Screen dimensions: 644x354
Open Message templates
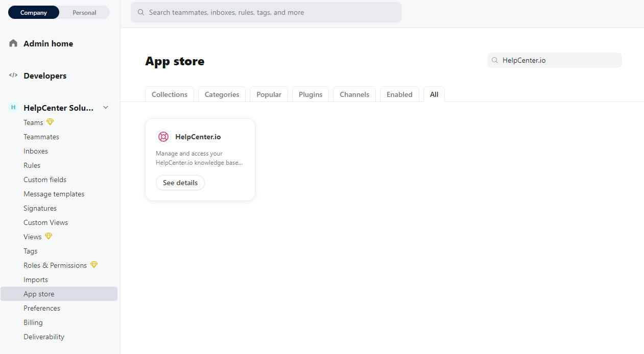pyautogui.click(x=54, y=194)
